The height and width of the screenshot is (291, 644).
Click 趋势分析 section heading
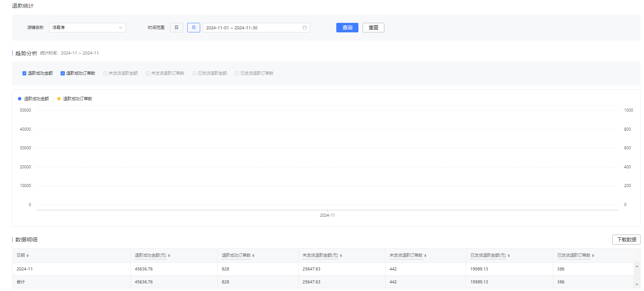pos(26,53)
